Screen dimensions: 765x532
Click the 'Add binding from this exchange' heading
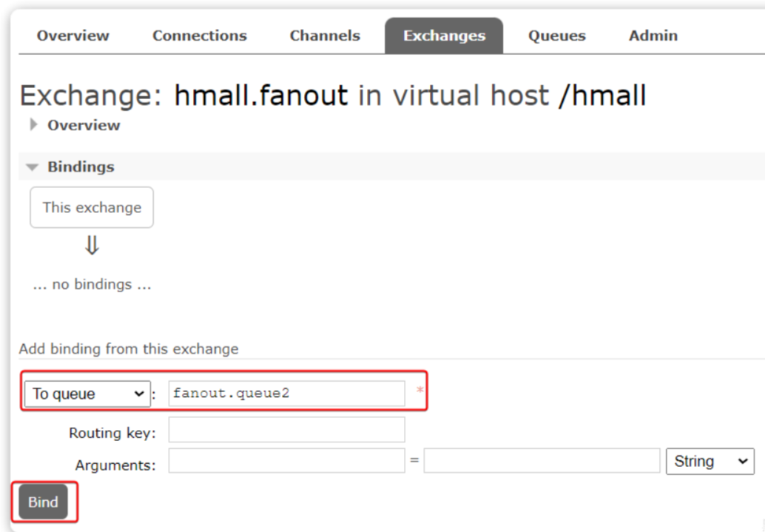tap(129, 349)
